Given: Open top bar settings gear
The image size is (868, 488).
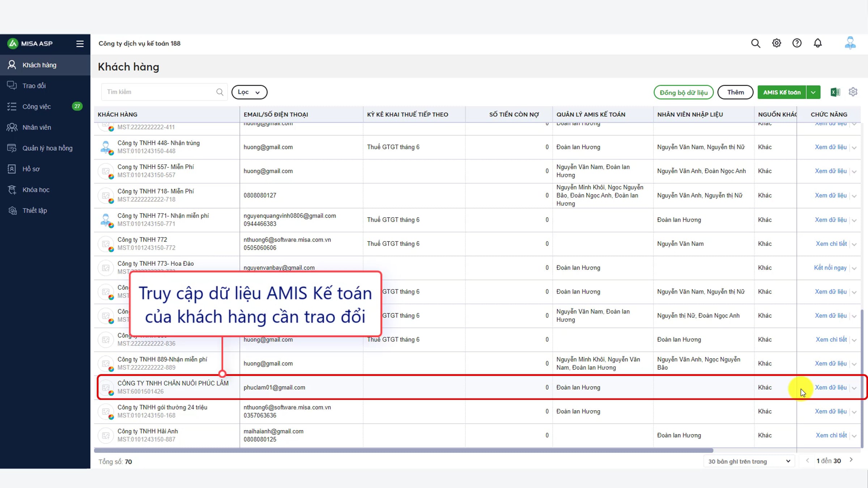Looking at the screenshot, I should point(776,43).
